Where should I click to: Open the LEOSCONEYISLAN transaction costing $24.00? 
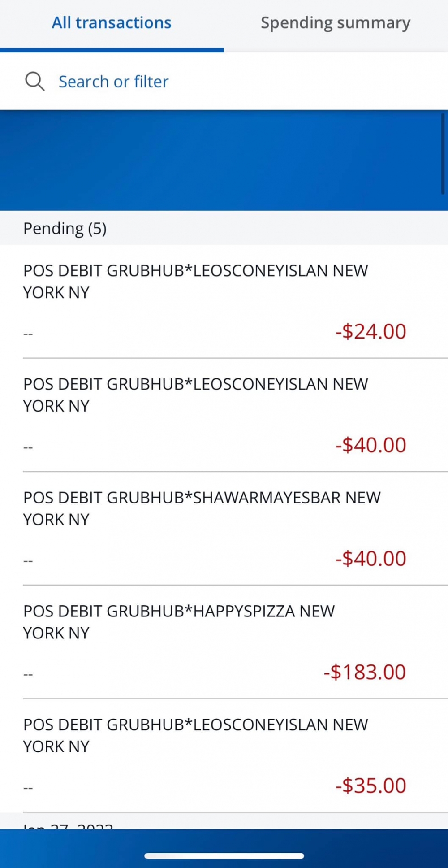click(195, 281)
